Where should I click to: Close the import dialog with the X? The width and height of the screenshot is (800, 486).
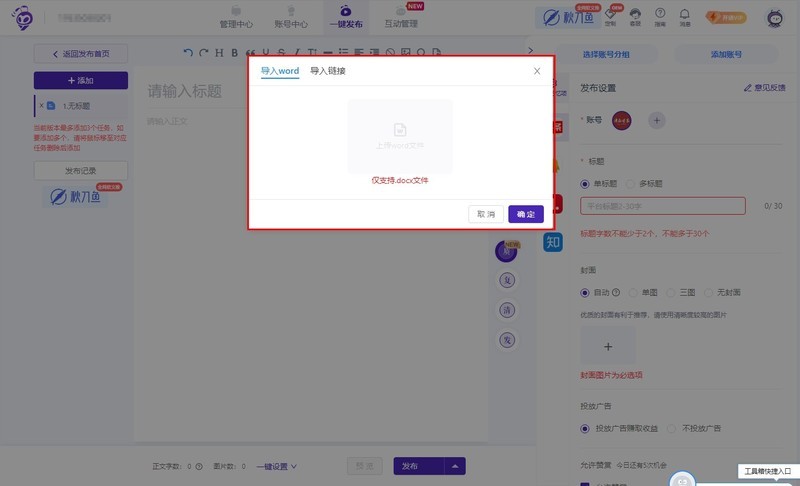click(537, 71)
